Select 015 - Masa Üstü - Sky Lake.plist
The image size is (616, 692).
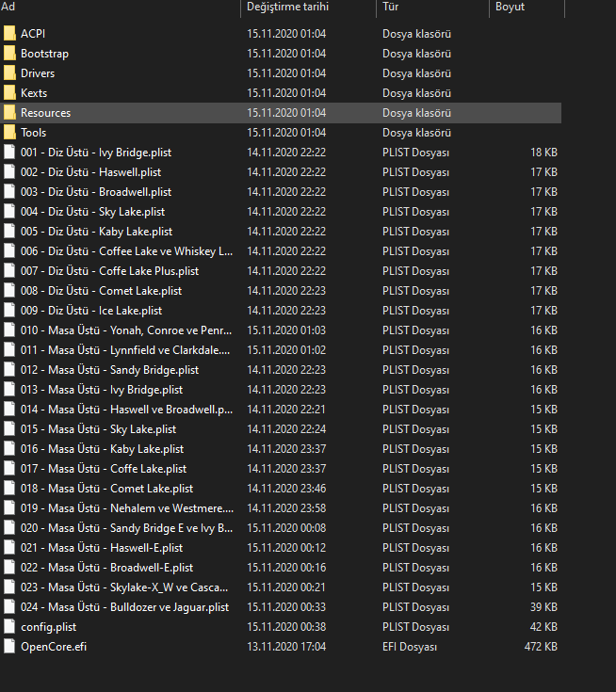tap(98, 429)
